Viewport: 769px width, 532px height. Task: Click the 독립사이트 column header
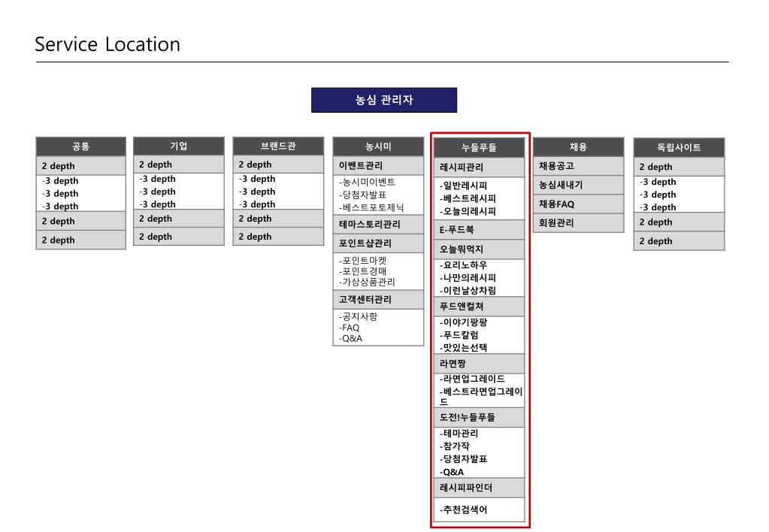(x=679, y=147)
